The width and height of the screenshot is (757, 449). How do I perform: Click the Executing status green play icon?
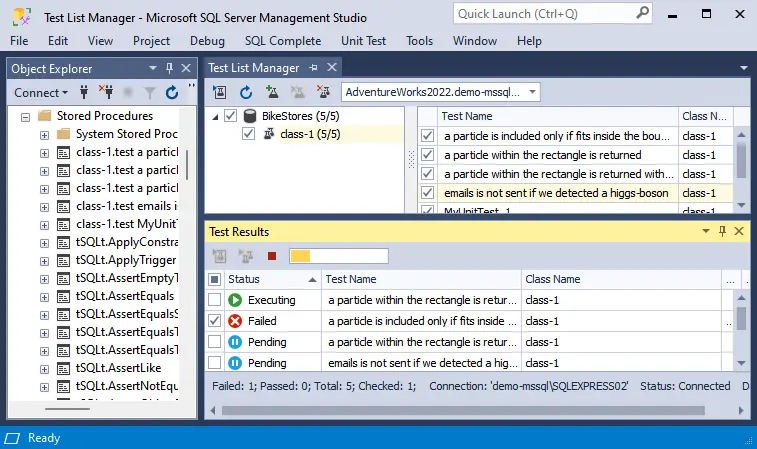[x=235, y=300]
